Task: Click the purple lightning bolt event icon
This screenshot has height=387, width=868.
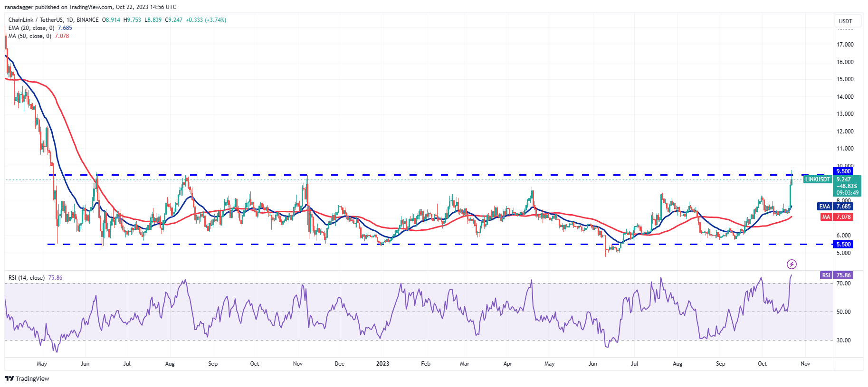Action: 792,264
